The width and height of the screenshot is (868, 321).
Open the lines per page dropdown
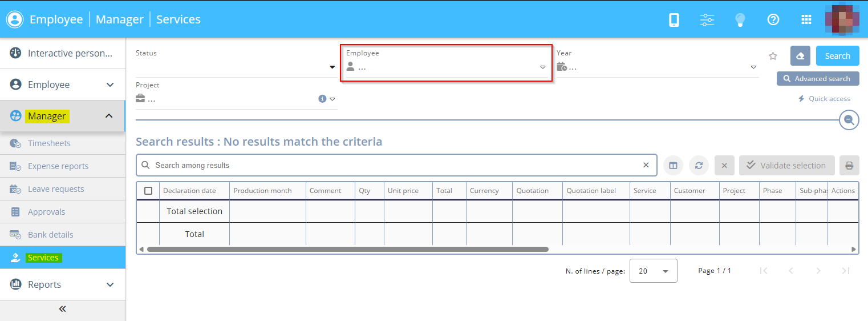click(653, 271)
